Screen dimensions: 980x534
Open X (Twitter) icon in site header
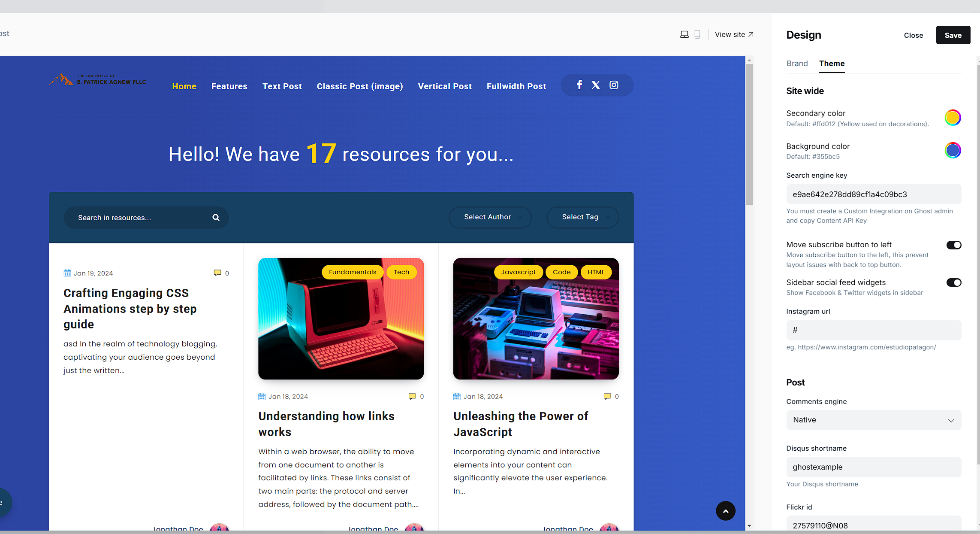596,85
